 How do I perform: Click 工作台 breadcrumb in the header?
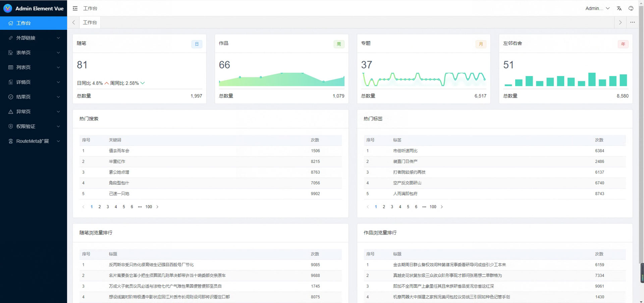point(90,8)
